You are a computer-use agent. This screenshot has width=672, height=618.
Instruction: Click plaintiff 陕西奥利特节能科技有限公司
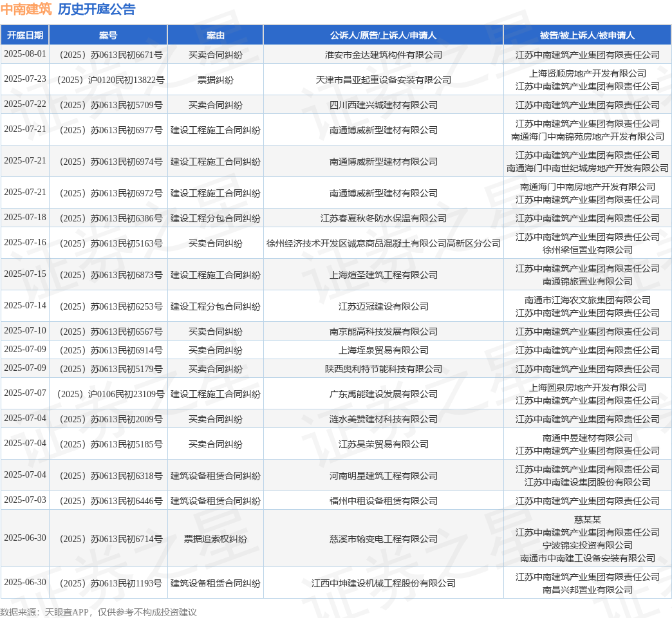383,369
